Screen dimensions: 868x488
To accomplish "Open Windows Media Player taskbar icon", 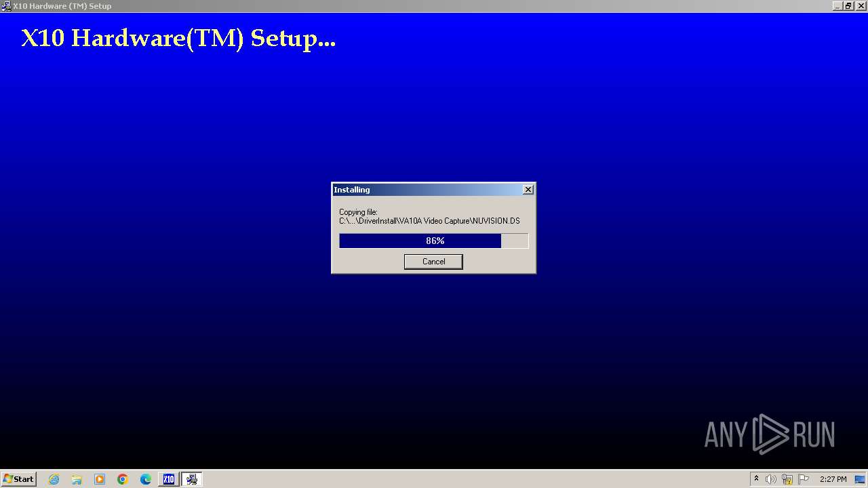I will coord(100,479).
